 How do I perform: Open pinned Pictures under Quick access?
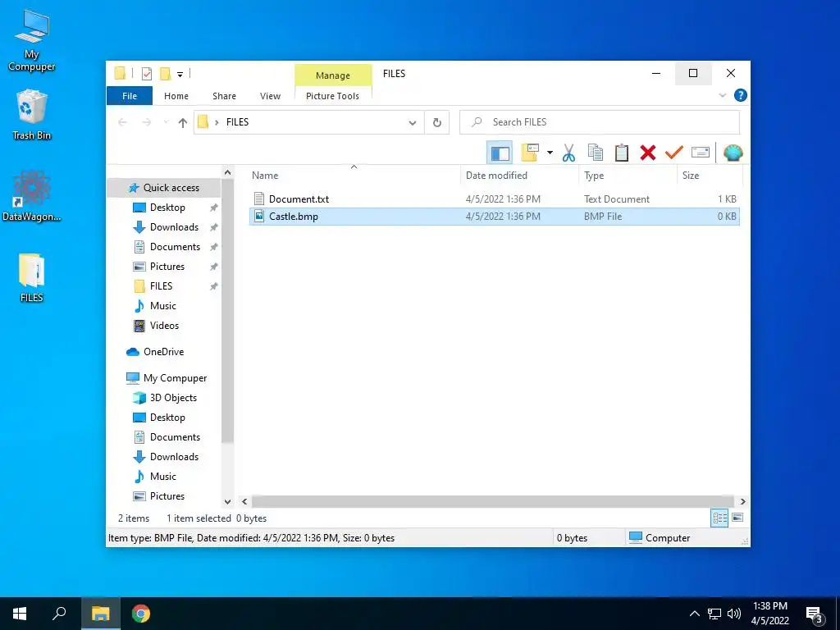pos(167,267)
